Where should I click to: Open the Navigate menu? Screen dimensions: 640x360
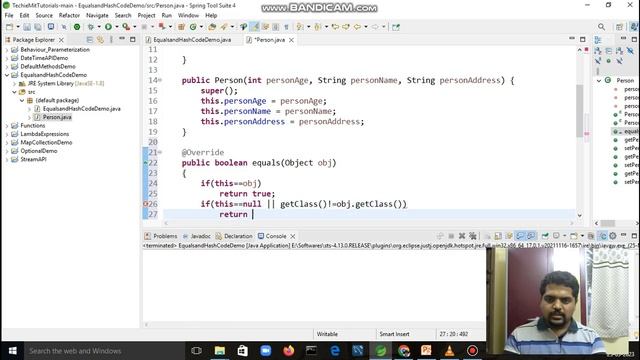pos(97,15)
